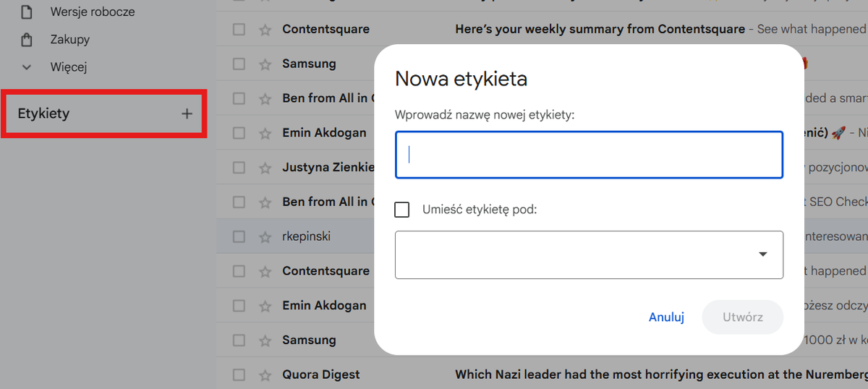Tick the 'Umieść etykietę pod' checkbox

pyautogui.click(x=402, y=210)
